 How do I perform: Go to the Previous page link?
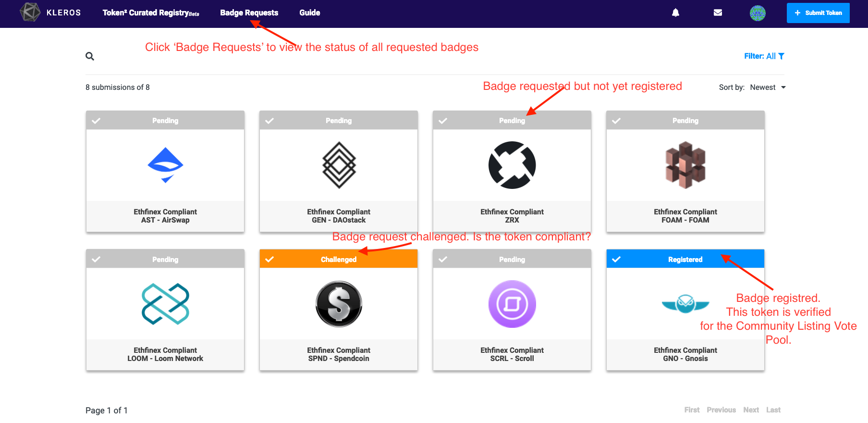coord(721,410)
